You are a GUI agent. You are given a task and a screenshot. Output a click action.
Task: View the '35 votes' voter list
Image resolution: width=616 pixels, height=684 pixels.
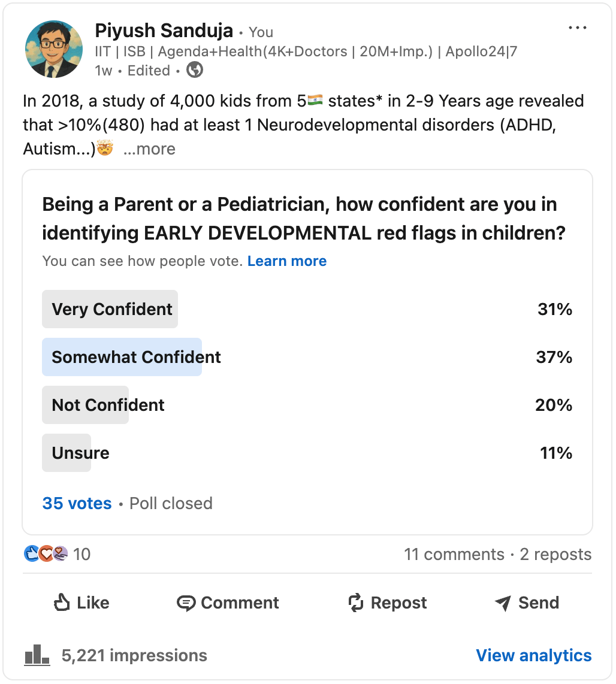tap(77, 503)
